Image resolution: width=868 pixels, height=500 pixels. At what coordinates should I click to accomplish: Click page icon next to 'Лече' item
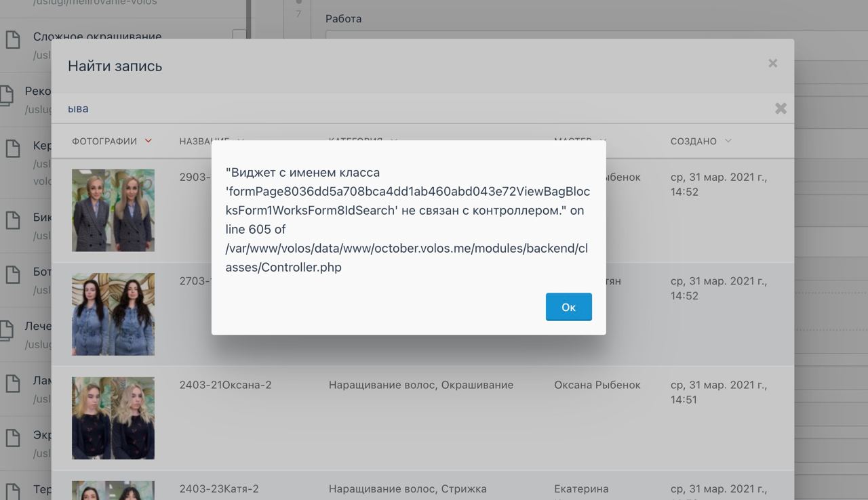tap(6, 330)
